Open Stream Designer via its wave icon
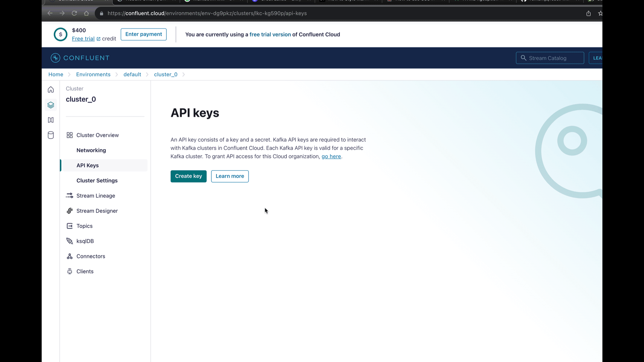 (69, 210)
